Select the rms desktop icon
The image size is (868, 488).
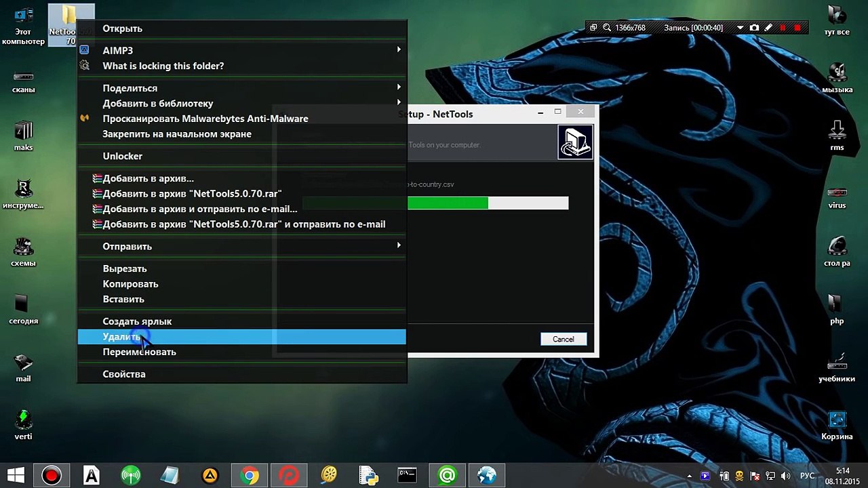pos(837,136)
